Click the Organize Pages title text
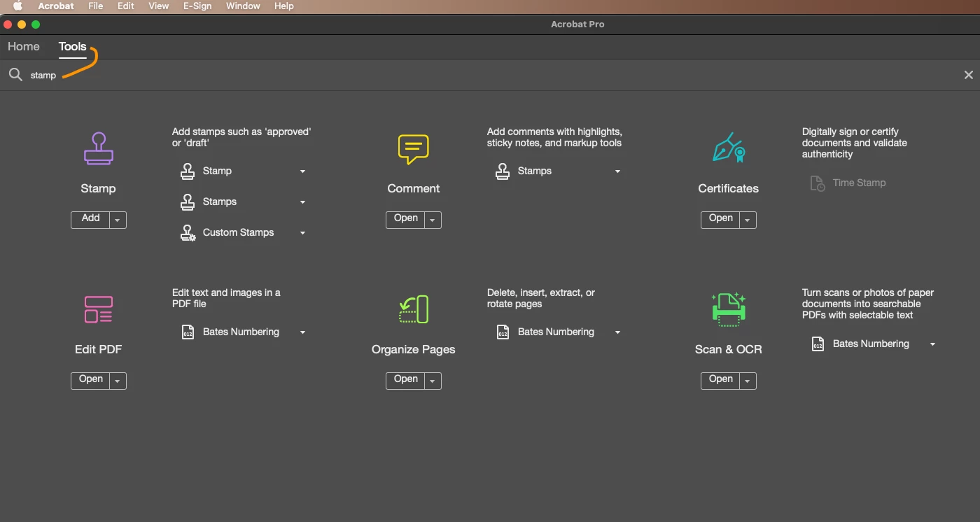The image size is (980, 522). click(x=414, y=349)
